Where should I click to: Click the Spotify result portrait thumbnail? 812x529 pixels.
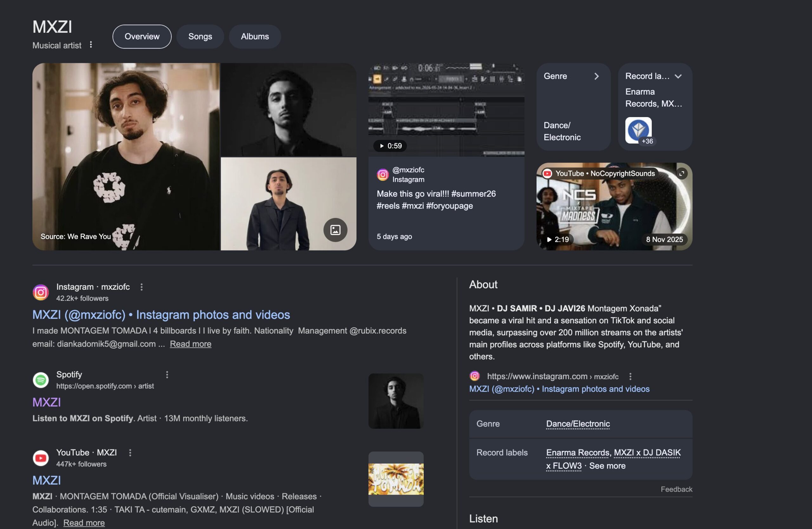coord(396,401)
